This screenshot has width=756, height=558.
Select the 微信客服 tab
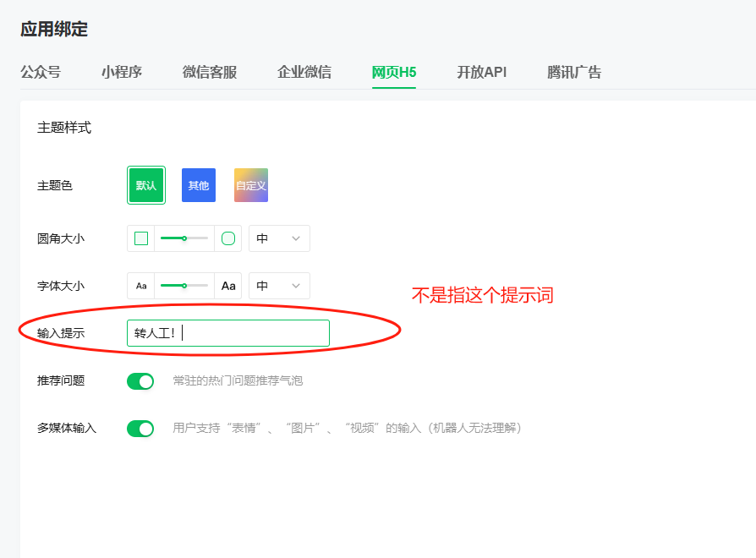(210, 72)
